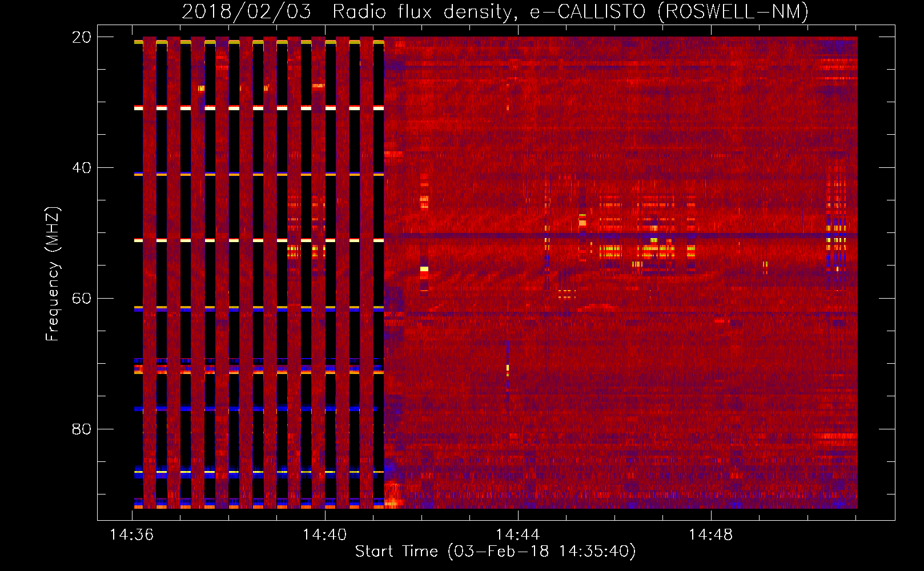Screen dimensions: 924x571
Task: Click the 14:36 time tick label
Action: [132, 535]
